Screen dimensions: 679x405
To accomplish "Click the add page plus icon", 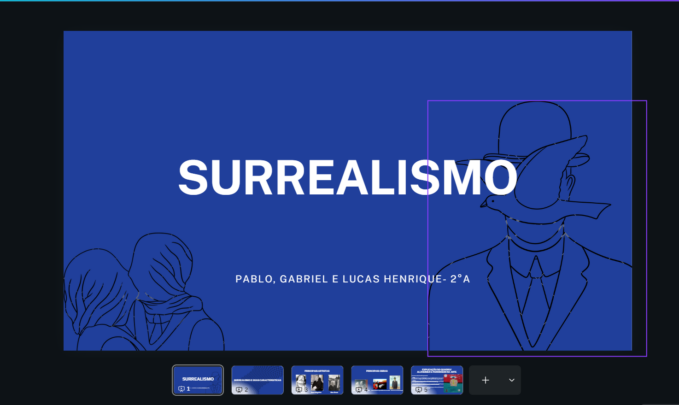I will 485,380.
